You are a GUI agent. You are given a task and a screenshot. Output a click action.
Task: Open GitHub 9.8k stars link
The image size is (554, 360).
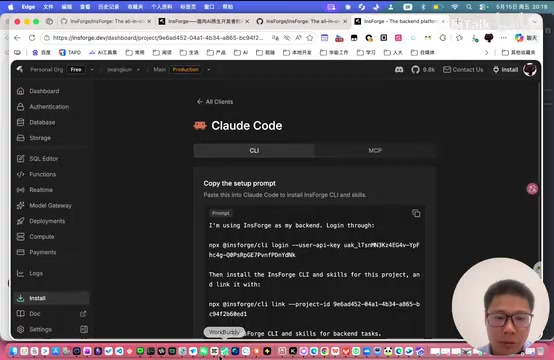pyautogui.click(x=423, y=70)
